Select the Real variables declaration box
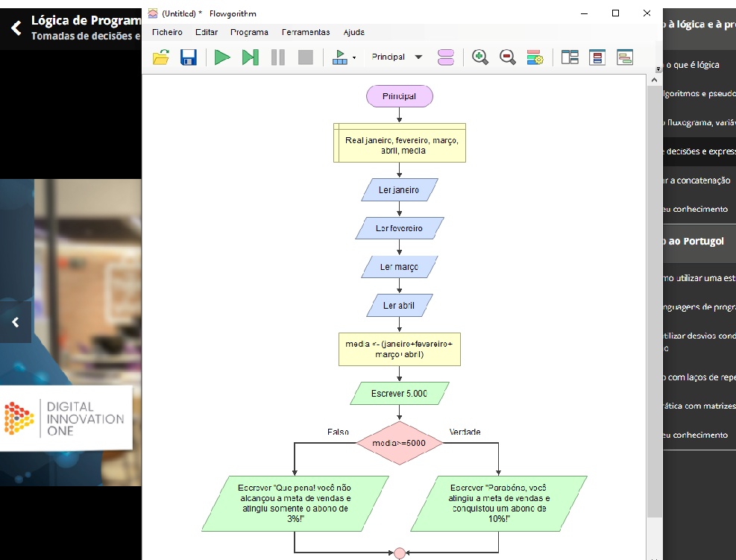The height and width of the screenshot is (560, 736). pos(400,142)
